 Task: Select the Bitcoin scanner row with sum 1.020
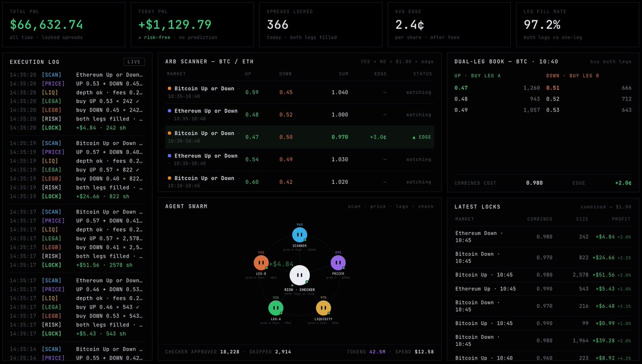pyautogui.click(x=300, y=181)
